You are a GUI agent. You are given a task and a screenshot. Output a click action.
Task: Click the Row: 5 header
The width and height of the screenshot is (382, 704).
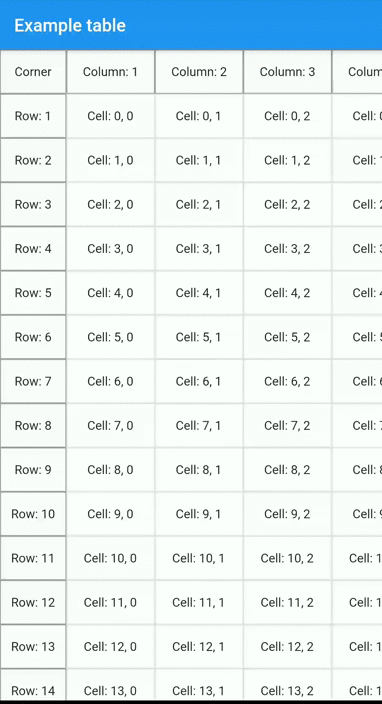pos(33,293)
